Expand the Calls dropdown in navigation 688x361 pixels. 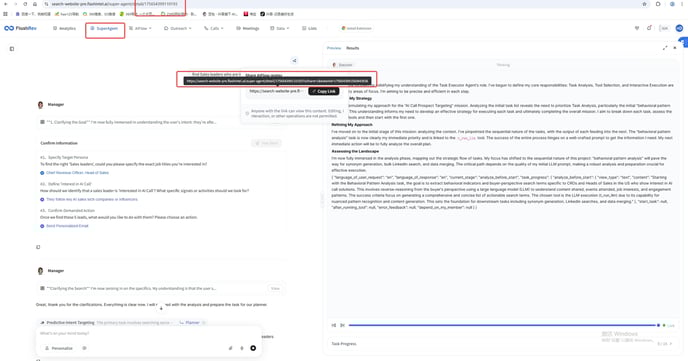[x=214, y=28]
